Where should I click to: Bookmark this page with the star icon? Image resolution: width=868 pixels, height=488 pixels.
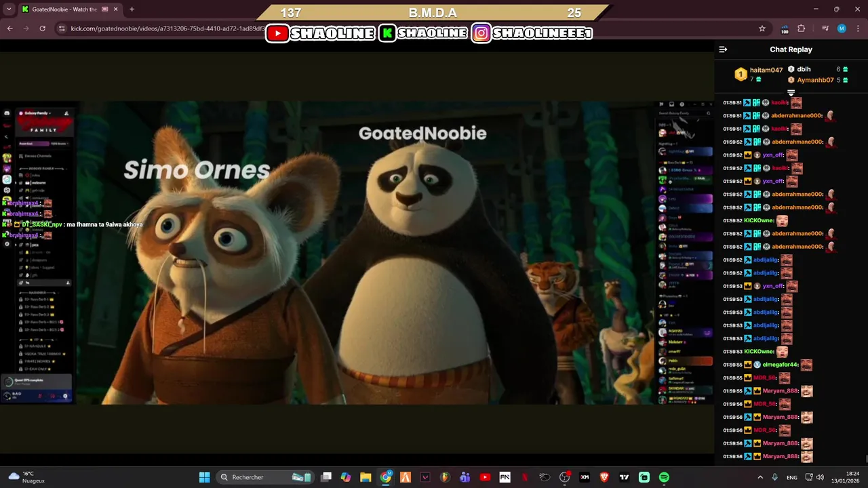(762, 28)
